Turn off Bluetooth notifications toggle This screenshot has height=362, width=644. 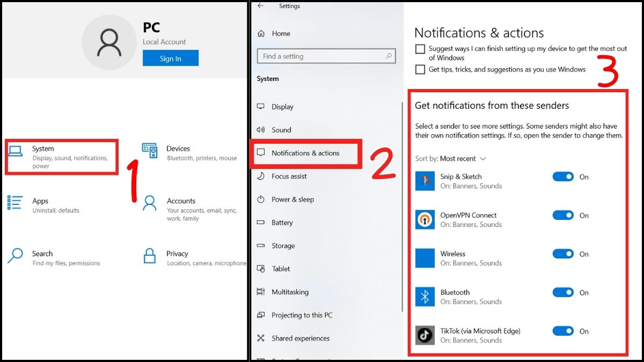pyautogui.click(x=563, y=292)
